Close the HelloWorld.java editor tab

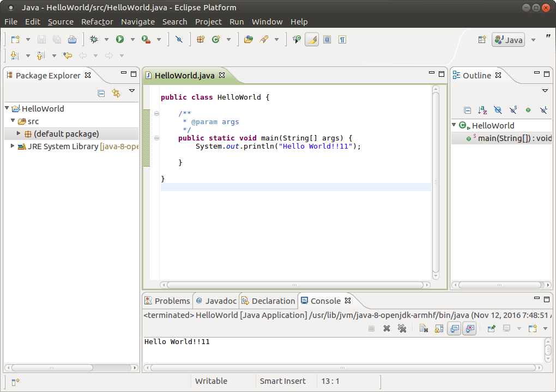222,75
